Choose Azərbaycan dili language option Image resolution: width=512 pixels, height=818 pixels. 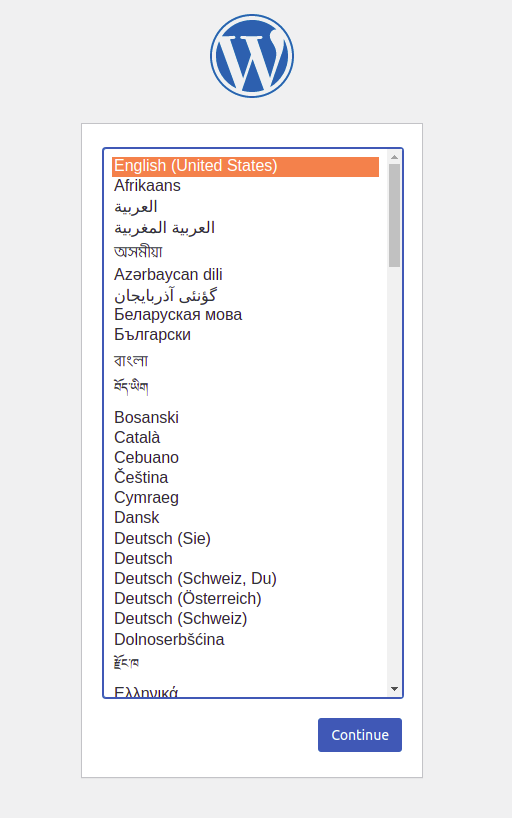click(245, 274)
